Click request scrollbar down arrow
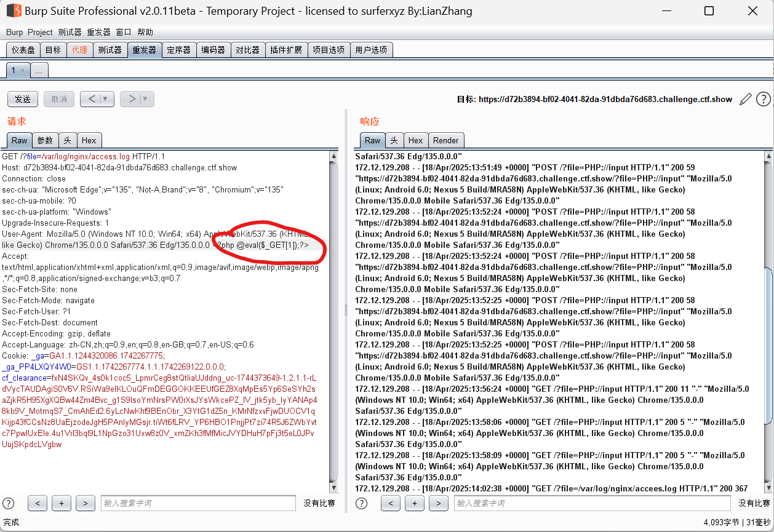This screenshot has width=774, height=532. [334, 488]
